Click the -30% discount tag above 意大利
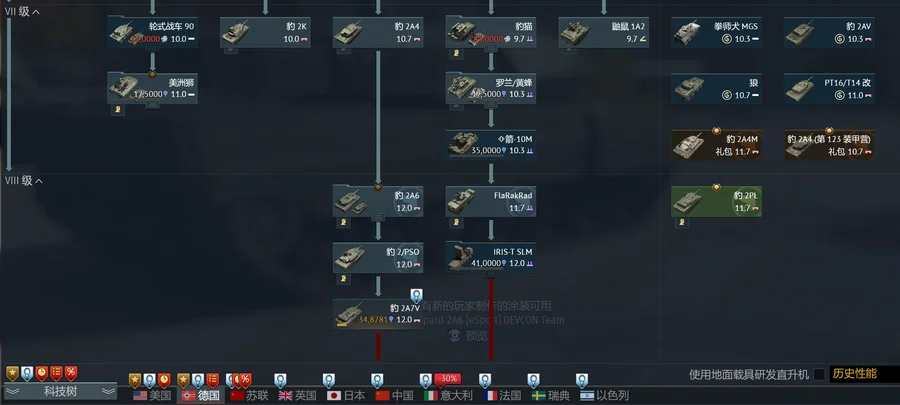The image size is (900, 405). (x=448, y=379)
